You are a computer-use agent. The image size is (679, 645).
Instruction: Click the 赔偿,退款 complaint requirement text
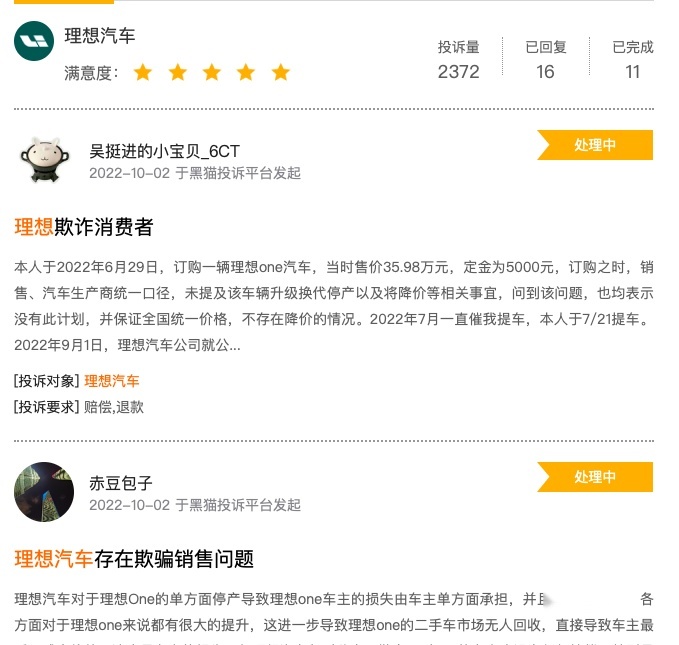[x=114, y=407]
